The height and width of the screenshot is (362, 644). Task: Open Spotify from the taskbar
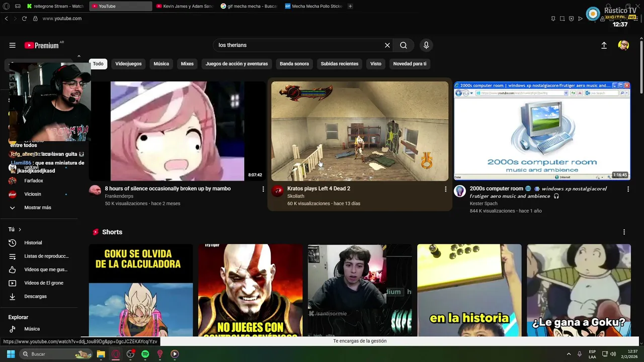pyautogui.click(x=145, y=354)
